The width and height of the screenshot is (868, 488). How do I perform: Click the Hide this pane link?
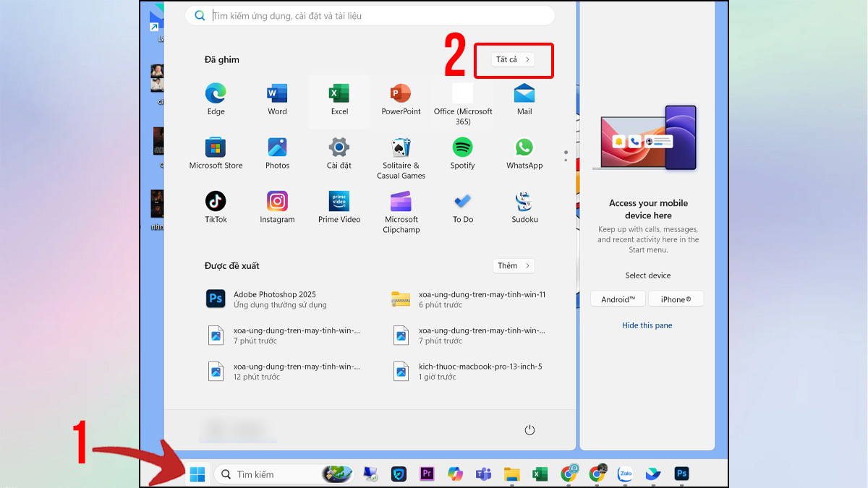[647, 325]
